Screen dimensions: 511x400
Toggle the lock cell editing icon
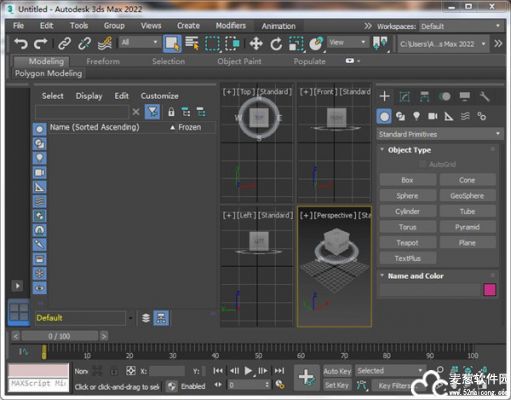coord(171,112)
